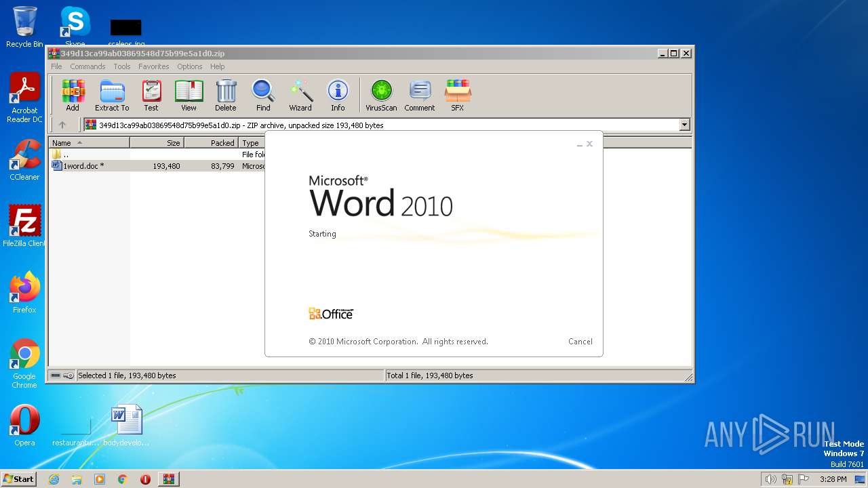
Task: Open Chrome from the taskbar
Action: coord(122,479)
